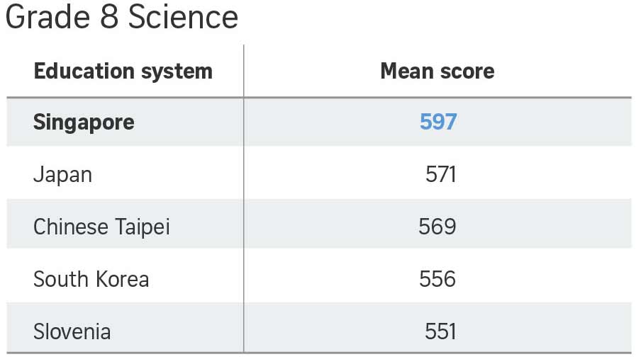Select Slovenia's mean score 551

pos(440,331)
